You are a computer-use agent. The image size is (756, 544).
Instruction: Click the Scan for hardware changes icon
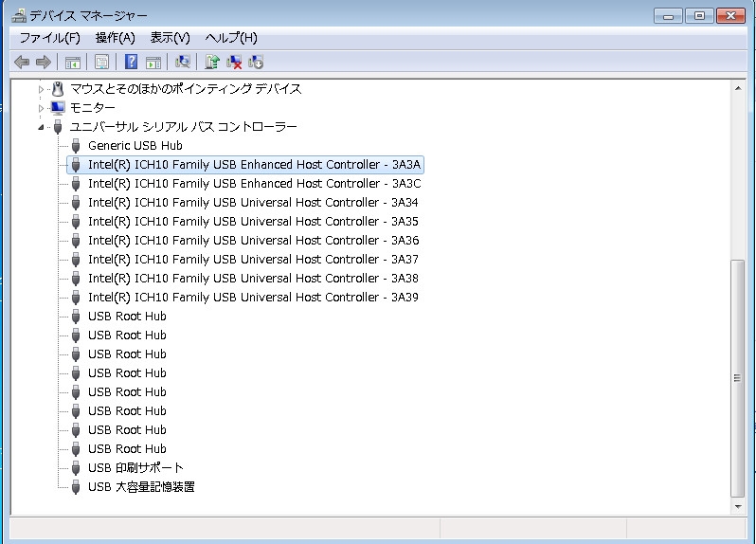[183, 62]
